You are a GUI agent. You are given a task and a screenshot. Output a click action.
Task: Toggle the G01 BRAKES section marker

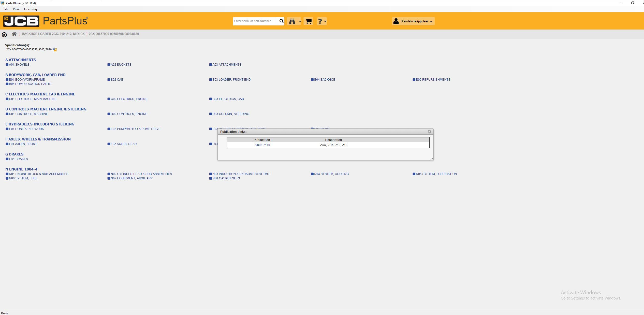click(7, 159)
